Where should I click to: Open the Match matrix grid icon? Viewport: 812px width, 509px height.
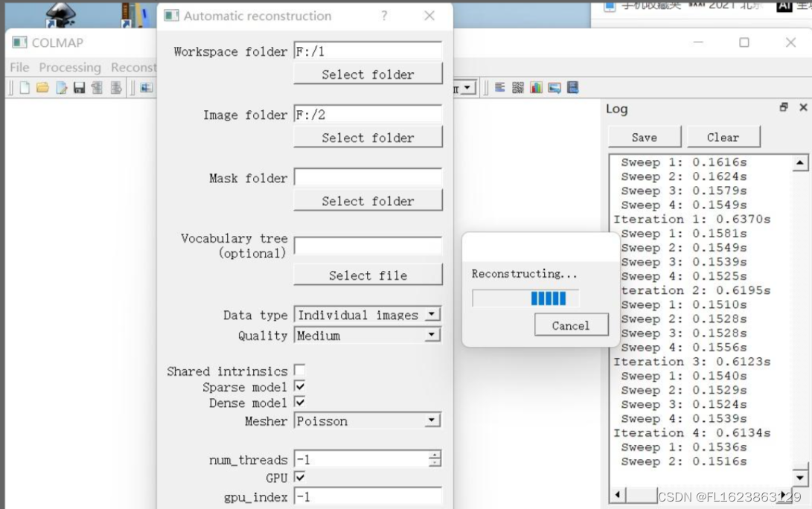[x=518, y=88]
